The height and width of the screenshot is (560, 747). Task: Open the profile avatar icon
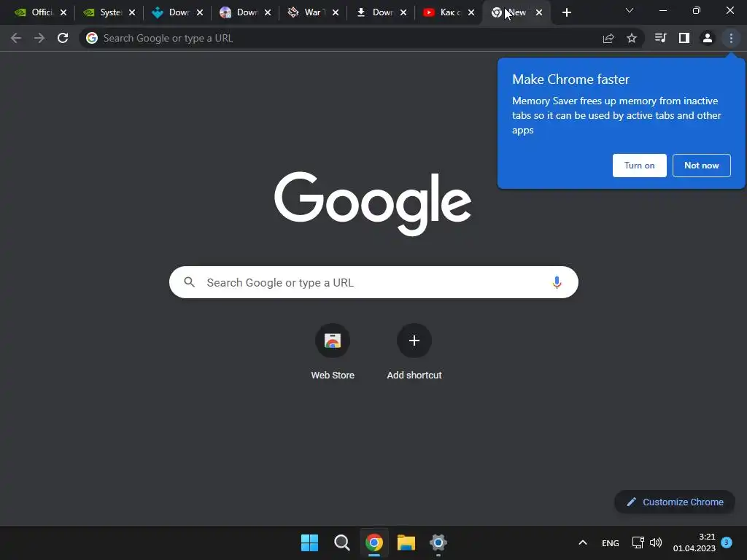pos(708,38)
